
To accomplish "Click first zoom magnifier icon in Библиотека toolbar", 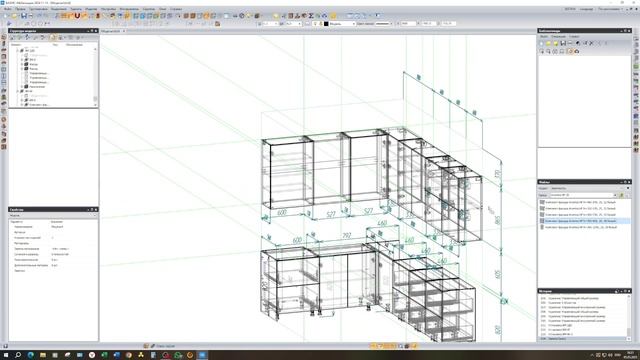I will pos(542,51).
